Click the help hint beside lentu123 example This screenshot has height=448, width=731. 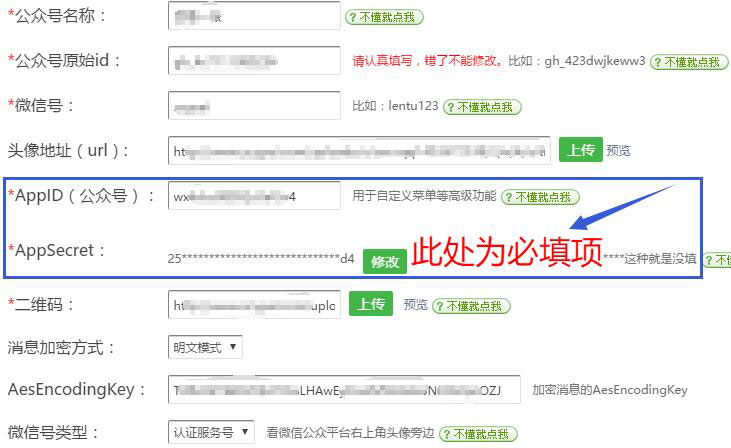pyautogui.click(x=482, y=107)
